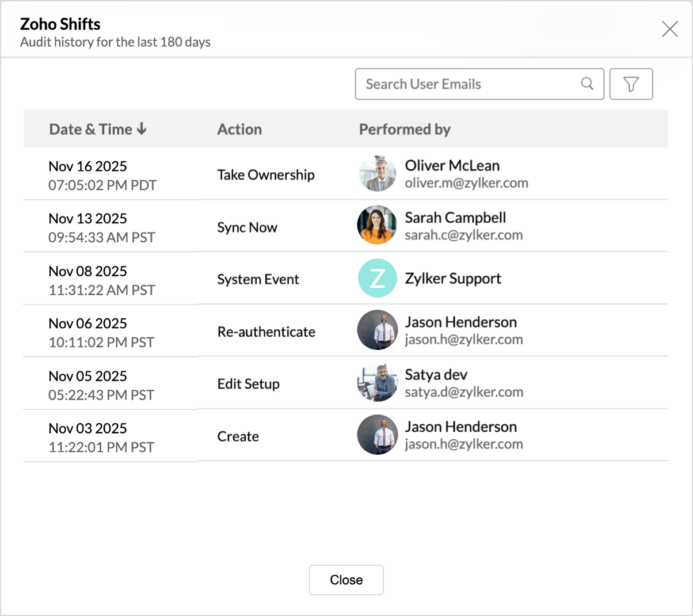Close the audit history dialog with X

tap(669, 29)
